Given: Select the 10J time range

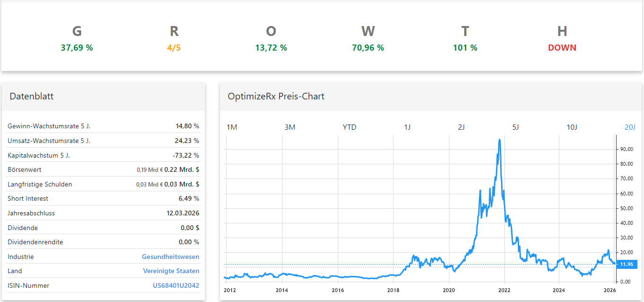Looking at the screenshot, I should 572,127.
